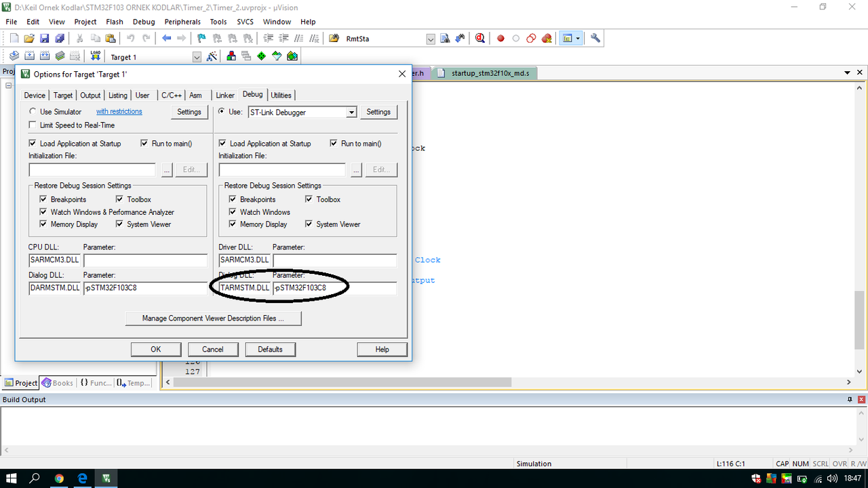Toggle simulator Run to main() checkbox
The width and height of the screenshot is (868, 488).
point(144,144)
